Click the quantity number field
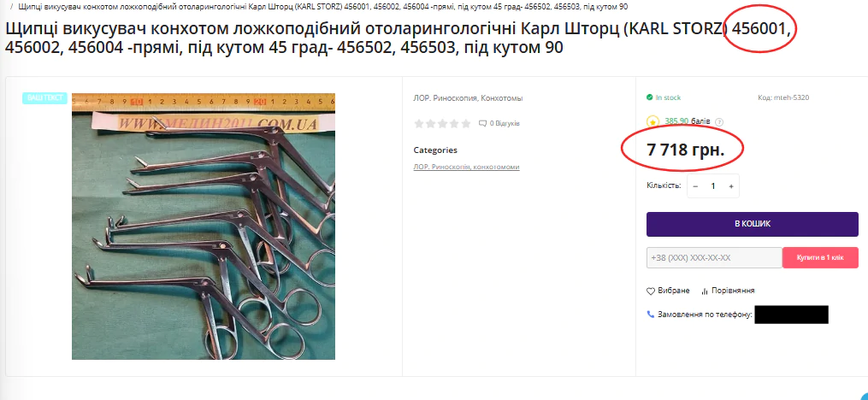The width and height of the screenshot is (868, 400). [x=713, y=186]
